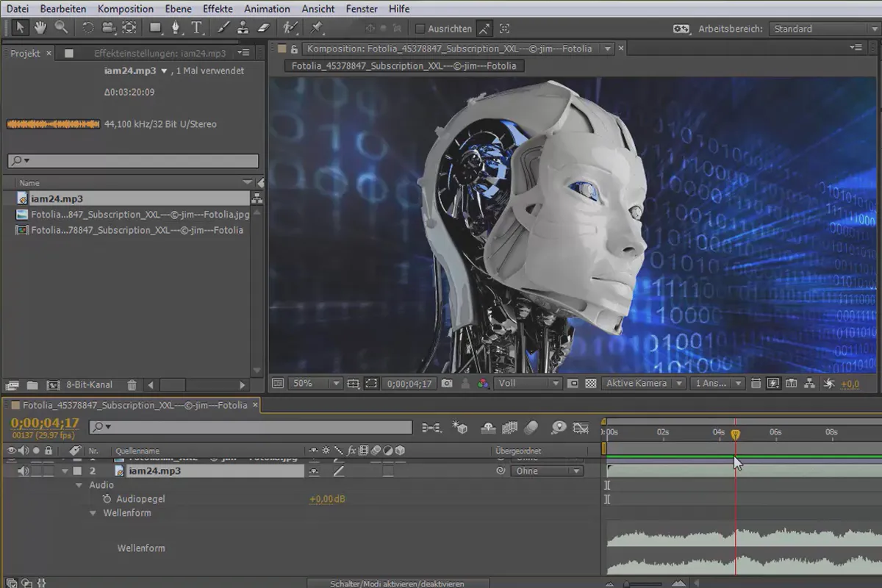The height and width of the screenshot is (588, 882).
Task: Toggle Frame Blending enable switch in timeline
Action: [x=509, y=427]
